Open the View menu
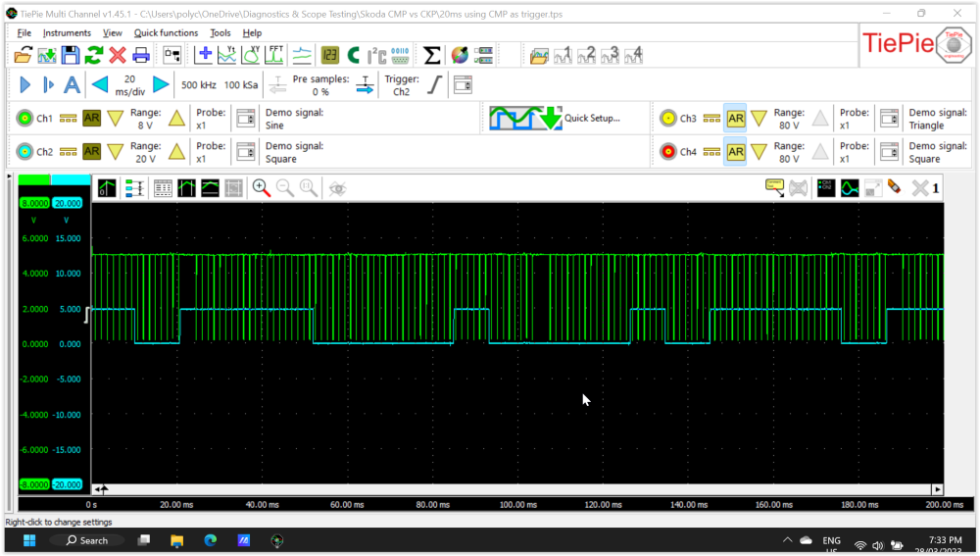Screen dimensions: 980x556 [x=113, y=32]
